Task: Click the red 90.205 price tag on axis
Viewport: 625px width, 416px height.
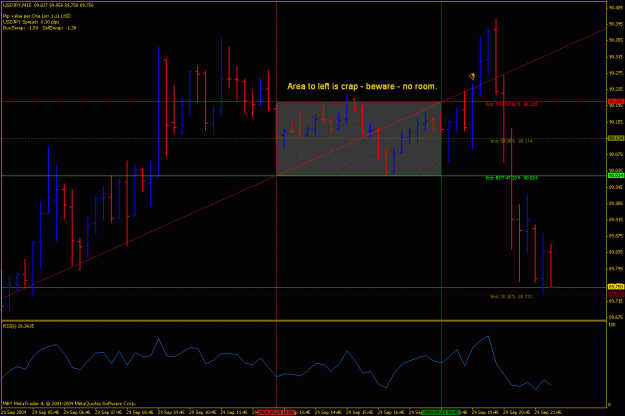Action: [616, 102]
